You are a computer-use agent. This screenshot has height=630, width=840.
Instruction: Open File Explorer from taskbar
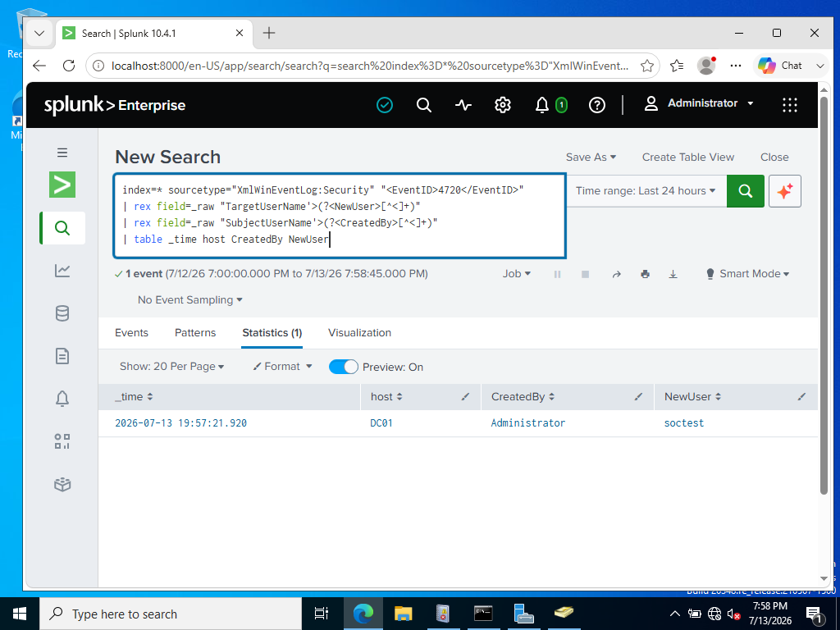click(403, 614)
